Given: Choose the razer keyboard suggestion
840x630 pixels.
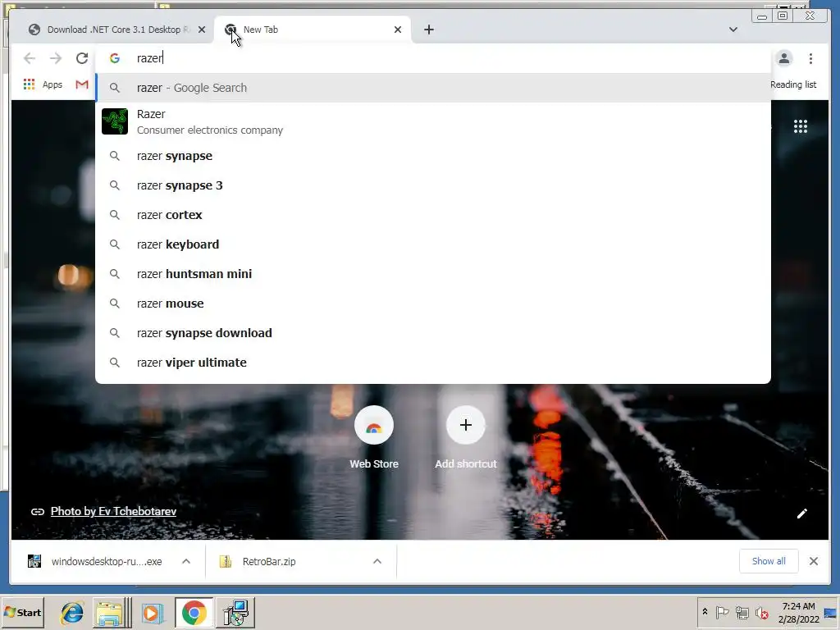Looking at the screenshot, I should pos(433,244).
